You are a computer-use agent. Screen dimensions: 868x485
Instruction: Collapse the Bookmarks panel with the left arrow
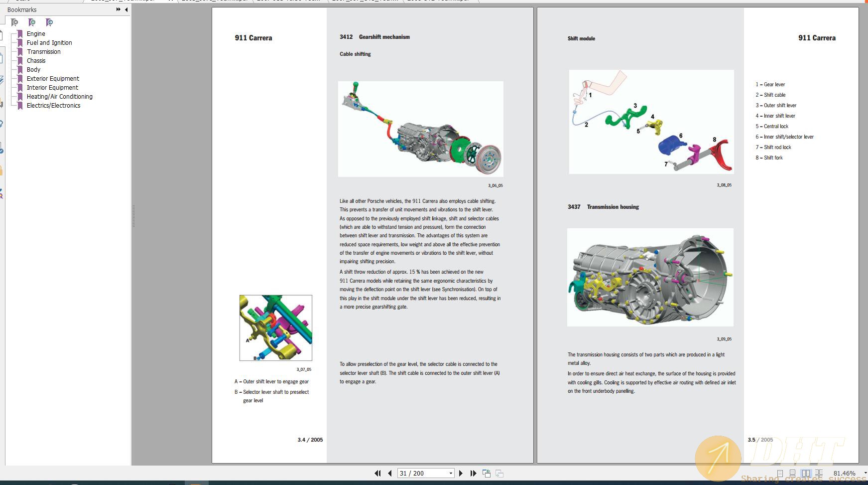click(126, 9)
